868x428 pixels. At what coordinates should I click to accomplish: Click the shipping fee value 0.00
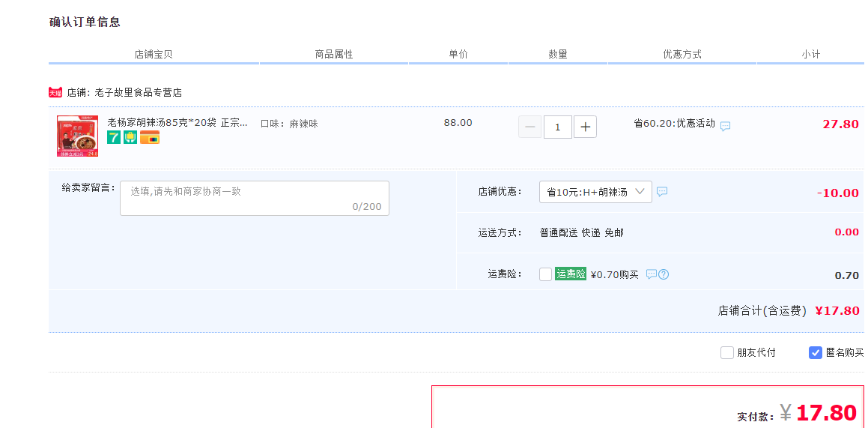click(x=846, y=232)
